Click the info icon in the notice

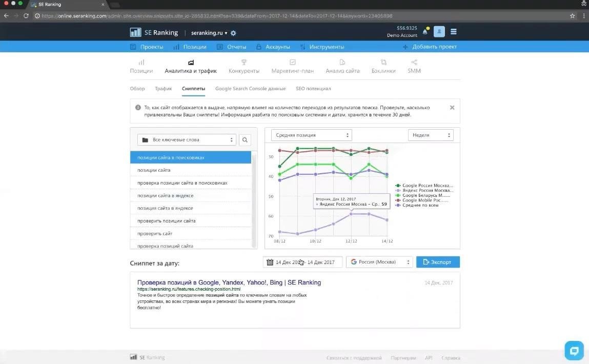tap(138, 108)
